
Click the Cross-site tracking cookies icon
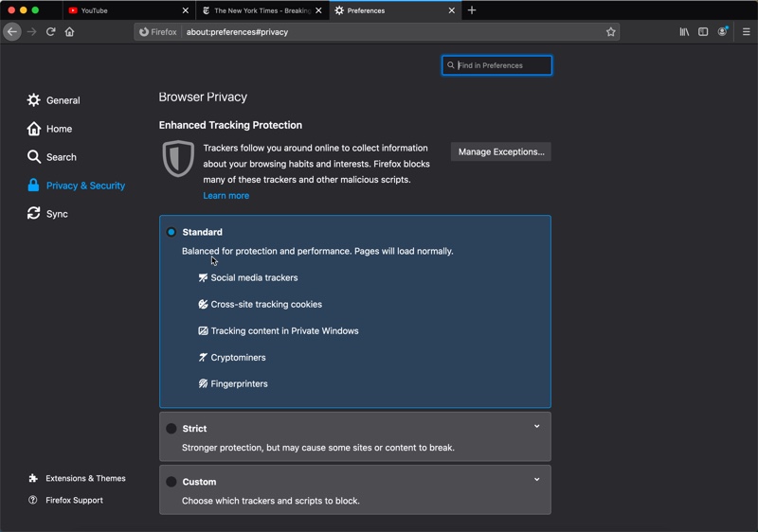203,304
